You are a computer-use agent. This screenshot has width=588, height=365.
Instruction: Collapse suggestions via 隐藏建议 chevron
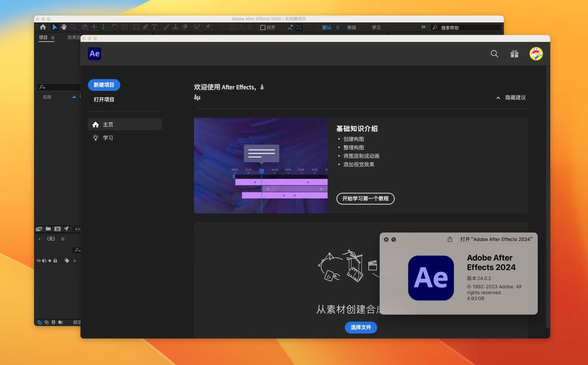coord(498,98)
